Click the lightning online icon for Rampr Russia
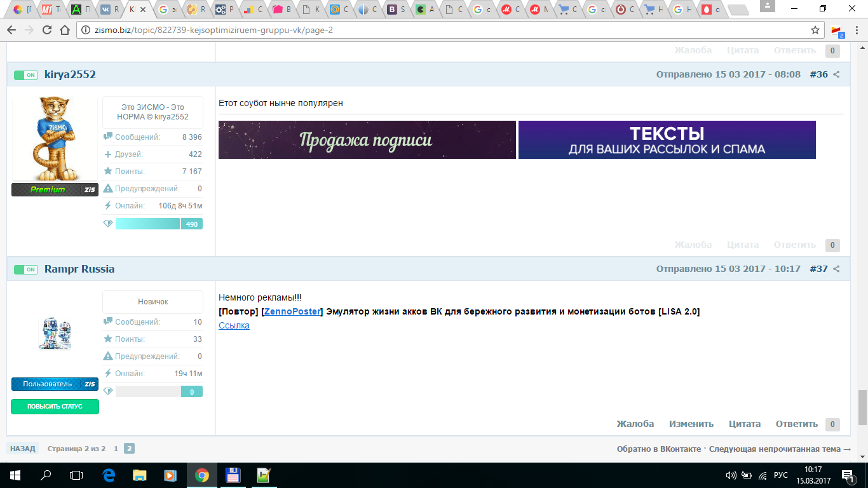Screen dimensions: 868x488 tap(108, 374)
